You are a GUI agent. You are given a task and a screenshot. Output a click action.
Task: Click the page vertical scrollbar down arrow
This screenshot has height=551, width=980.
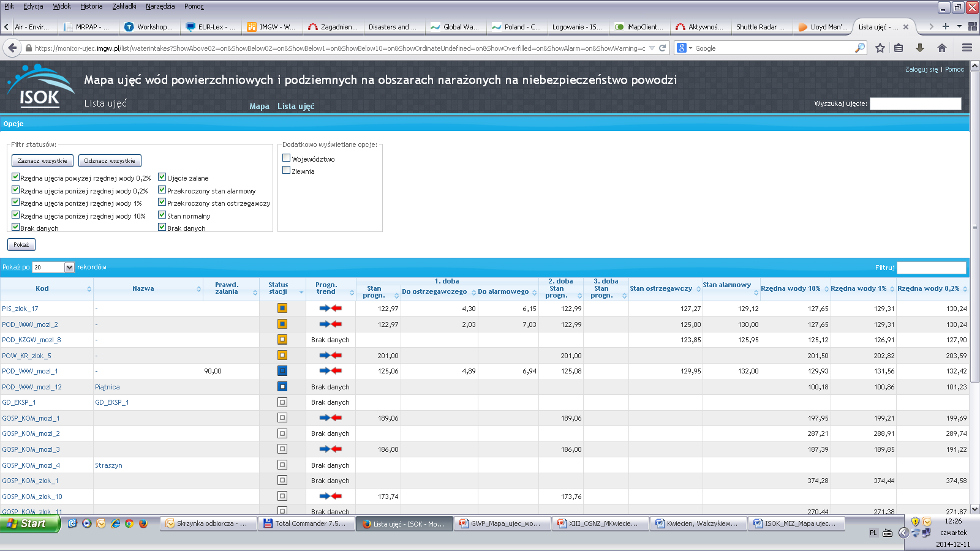[974, 509]
